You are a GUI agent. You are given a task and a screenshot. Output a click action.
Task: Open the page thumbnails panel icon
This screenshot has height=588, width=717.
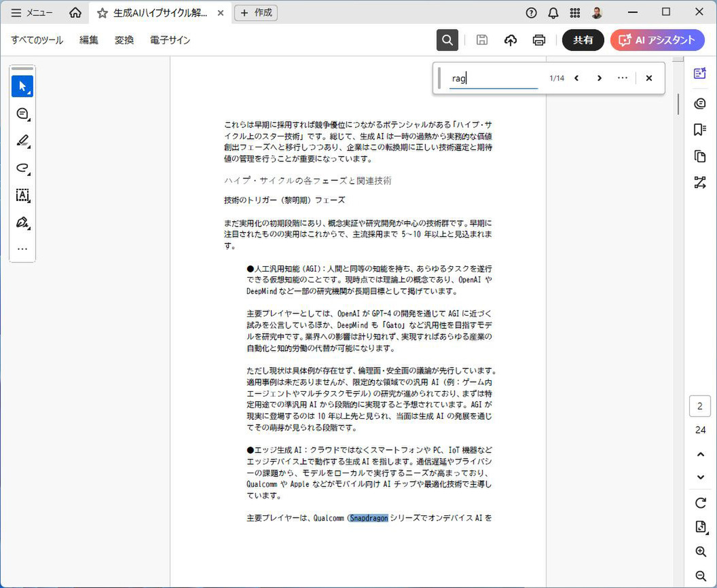click(x=699, y=156)
